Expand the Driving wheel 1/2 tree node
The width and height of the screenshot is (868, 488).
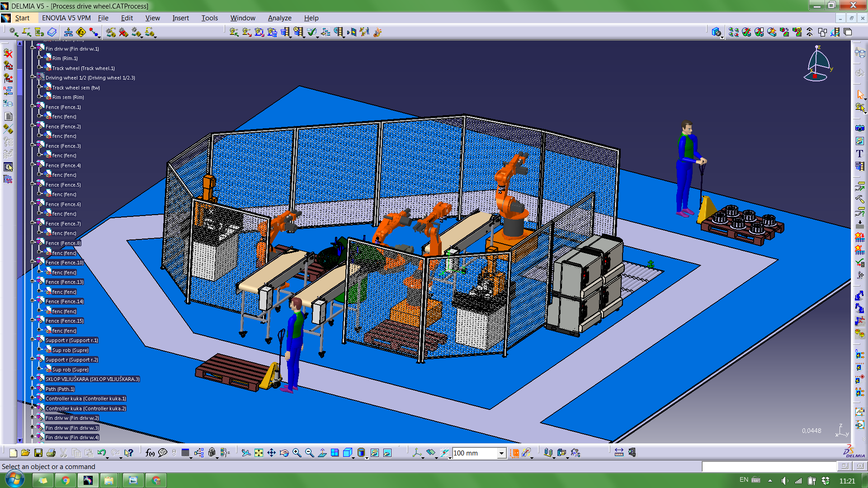point(33,78)
